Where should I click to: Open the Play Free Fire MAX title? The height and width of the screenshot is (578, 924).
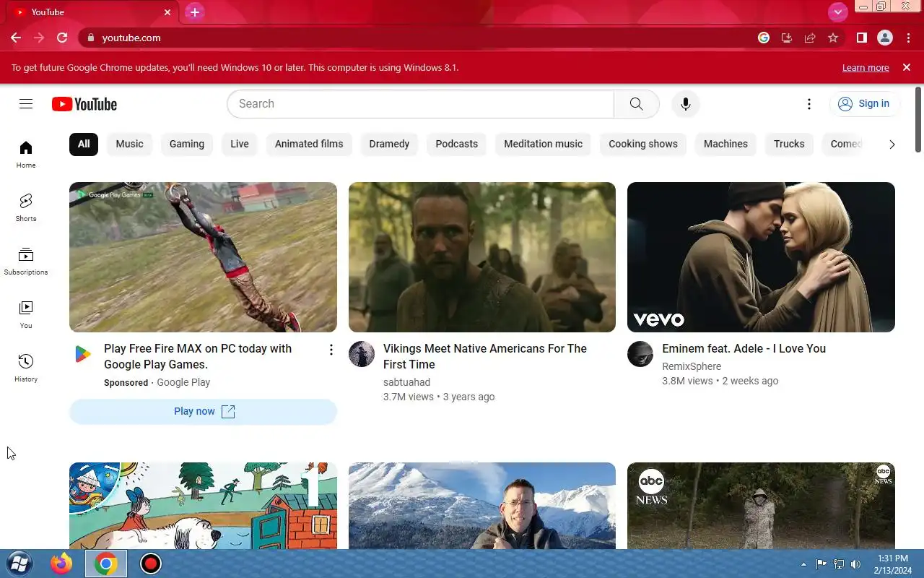coord(198,356)
